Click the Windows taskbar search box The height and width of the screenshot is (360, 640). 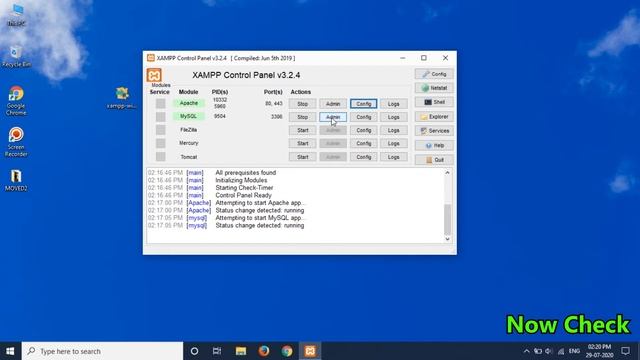[x=102, y=351]
